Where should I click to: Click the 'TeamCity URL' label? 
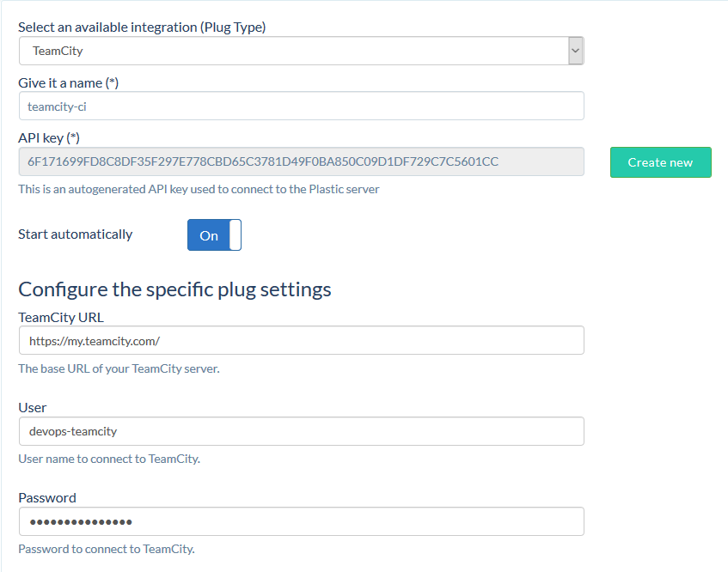point(61,317)
